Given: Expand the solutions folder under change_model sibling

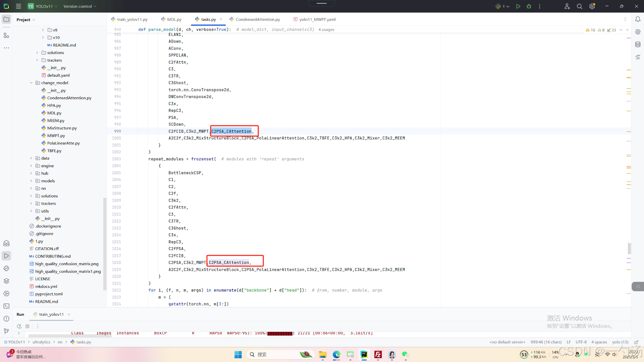Looking at the screenshot, I should [x=31, y=196].
